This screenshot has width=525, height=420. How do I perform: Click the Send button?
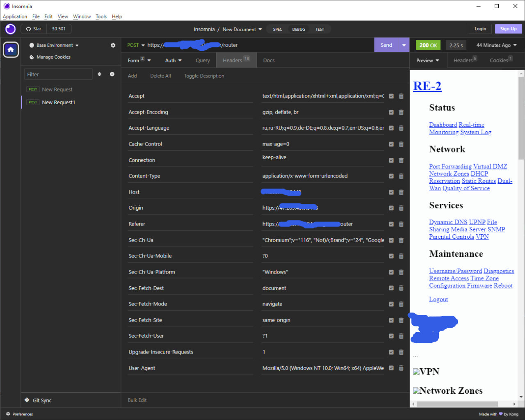pos(386,45)
